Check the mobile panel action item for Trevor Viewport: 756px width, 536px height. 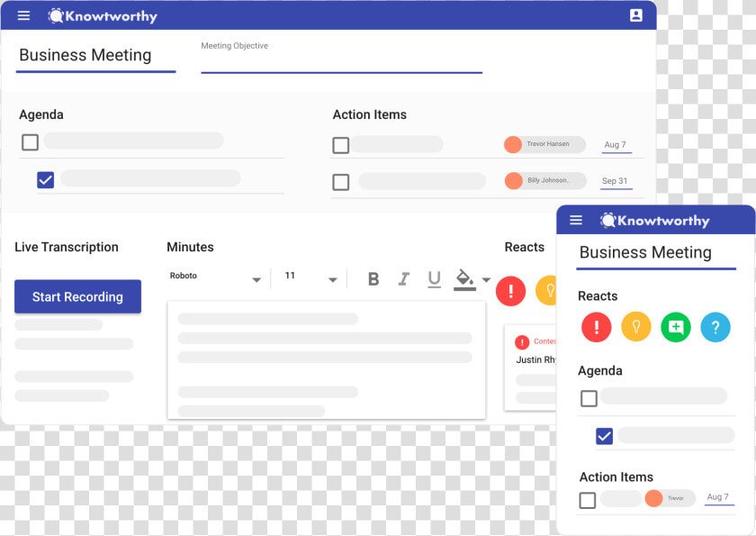[x=587, y=500]
